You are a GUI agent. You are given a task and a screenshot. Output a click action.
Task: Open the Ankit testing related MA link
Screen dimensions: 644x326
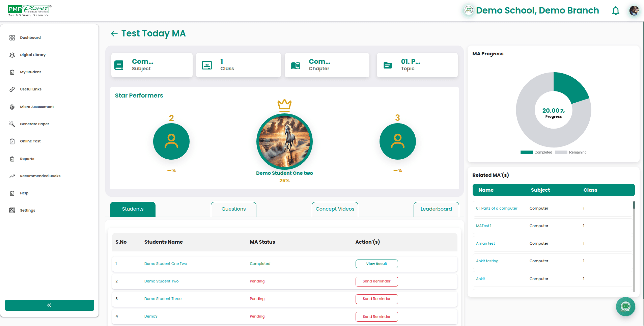[487, 261]
